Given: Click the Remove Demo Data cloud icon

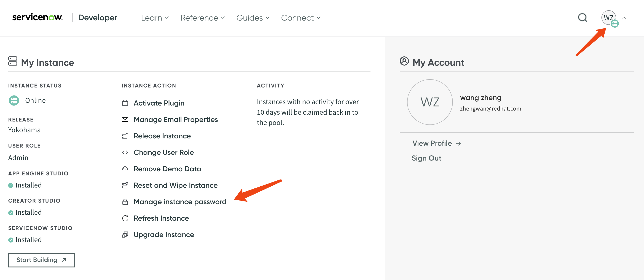Looking at the screenshot, I should pyautogui.click(x=125, y=169).
